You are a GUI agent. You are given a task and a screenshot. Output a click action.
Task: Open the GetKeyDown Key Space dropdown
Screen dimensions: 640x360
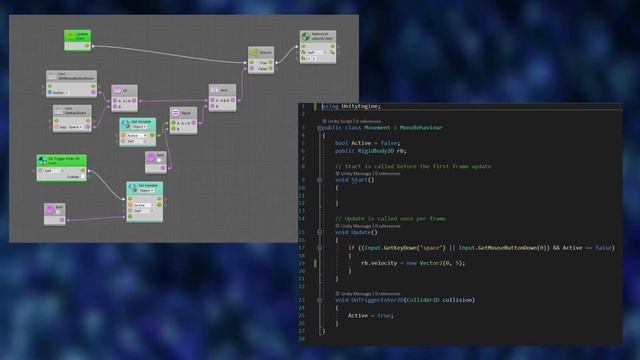coord(75,127)
